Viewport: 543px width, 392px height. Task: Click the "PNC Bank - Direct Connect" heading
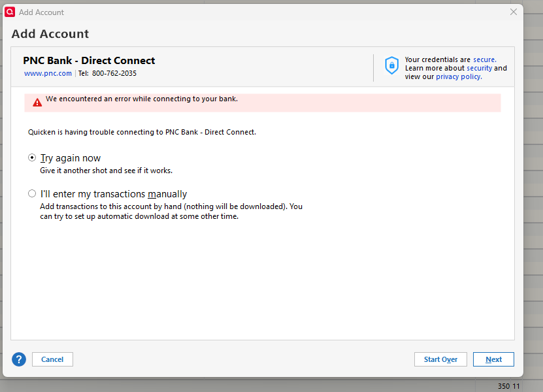click(x=89, y=61)
